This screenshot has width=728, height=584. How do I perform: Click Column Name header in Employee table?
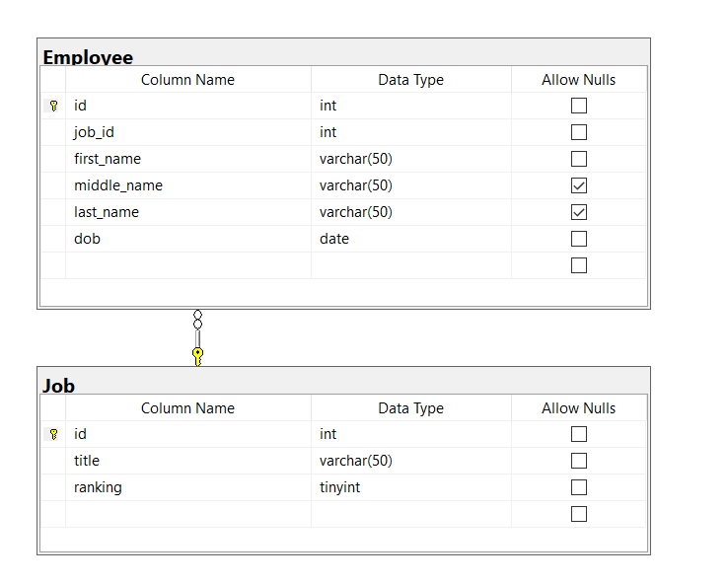188,79
